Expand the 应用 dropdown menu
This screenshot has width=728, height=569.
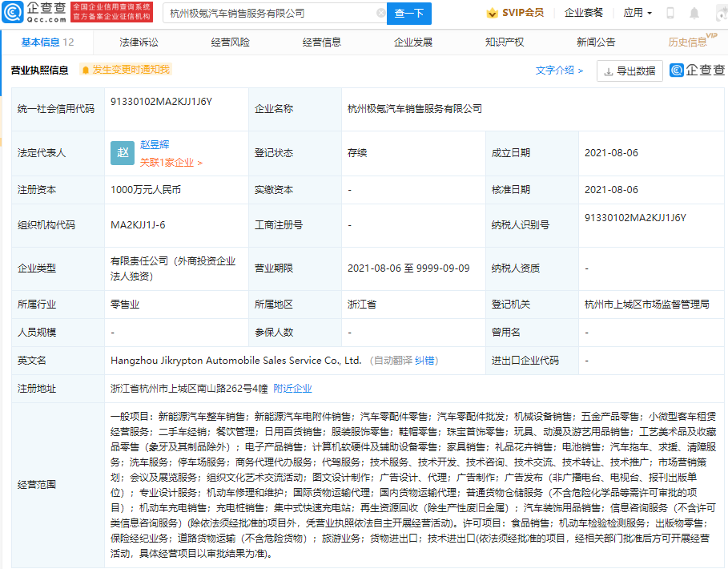638,13
